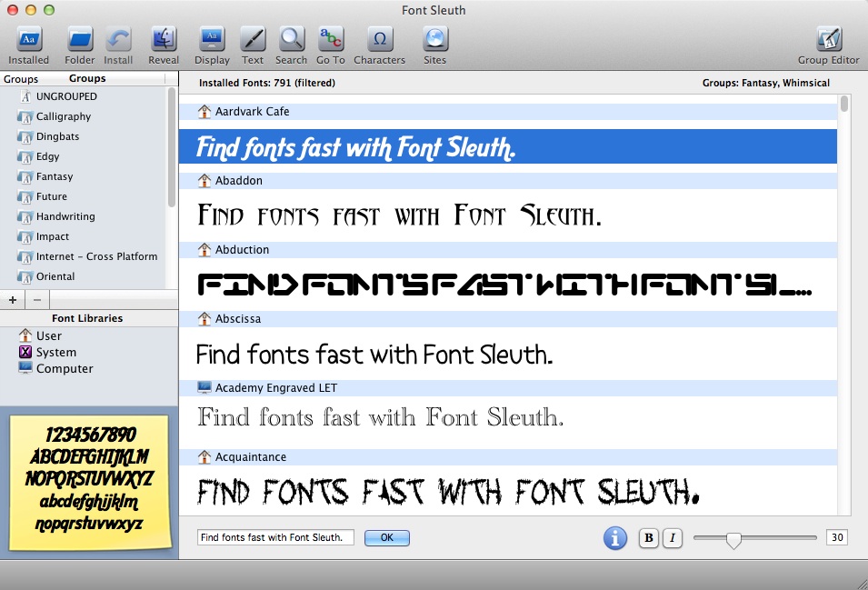Screen dimensions: 868x590
Task: Click the blue info button
Action: (x=615, y=537)
